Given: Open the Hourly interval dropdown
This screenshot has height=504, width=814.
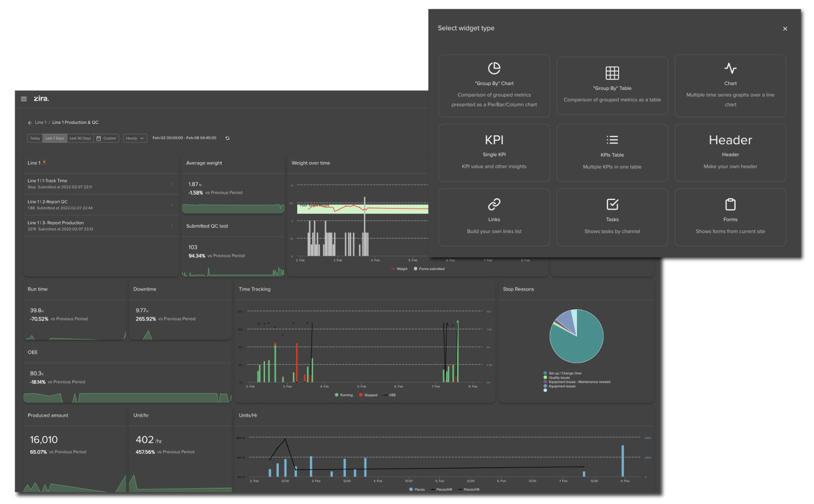Looking at the screenshot, I should [135, 138].
